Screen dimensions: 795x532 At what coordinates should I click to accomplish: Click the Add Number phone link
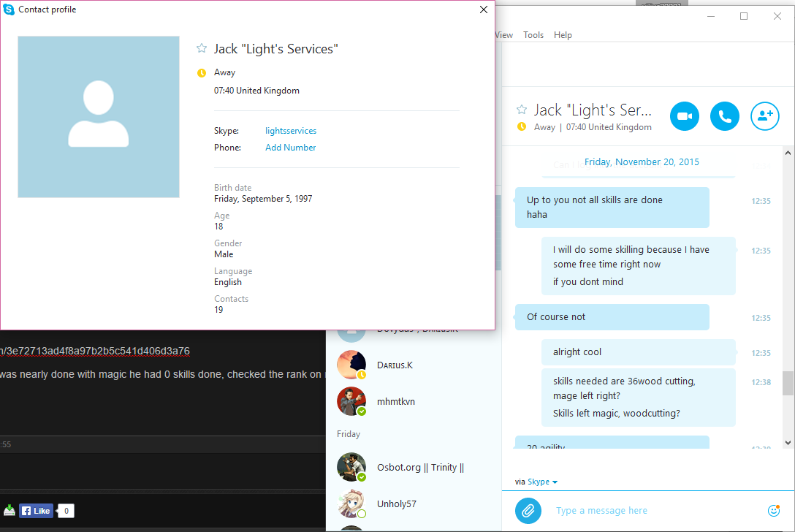291,148
